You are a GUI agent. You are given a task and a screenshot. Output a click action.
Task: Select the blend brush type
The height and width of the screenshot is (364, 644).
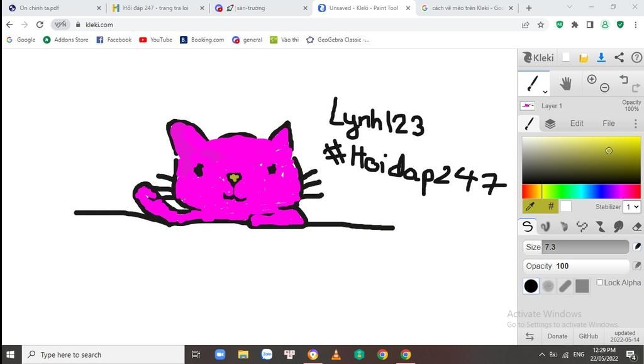point(545,227)
